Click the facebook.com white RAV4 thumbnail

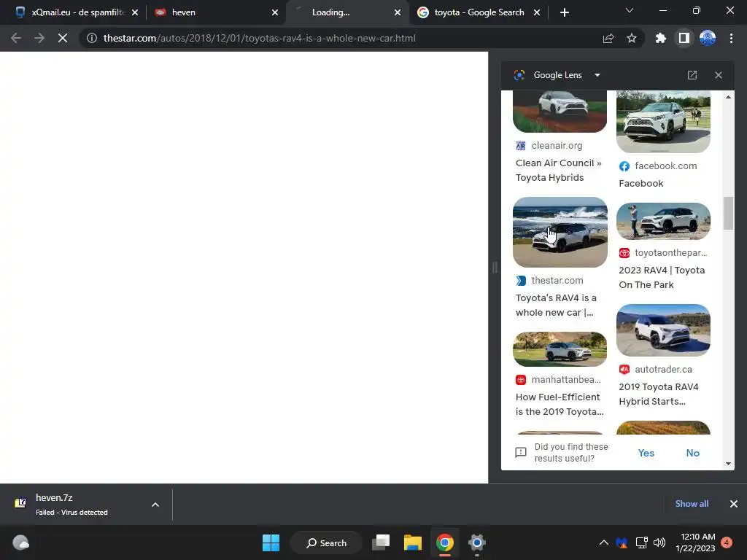[663, 122]
